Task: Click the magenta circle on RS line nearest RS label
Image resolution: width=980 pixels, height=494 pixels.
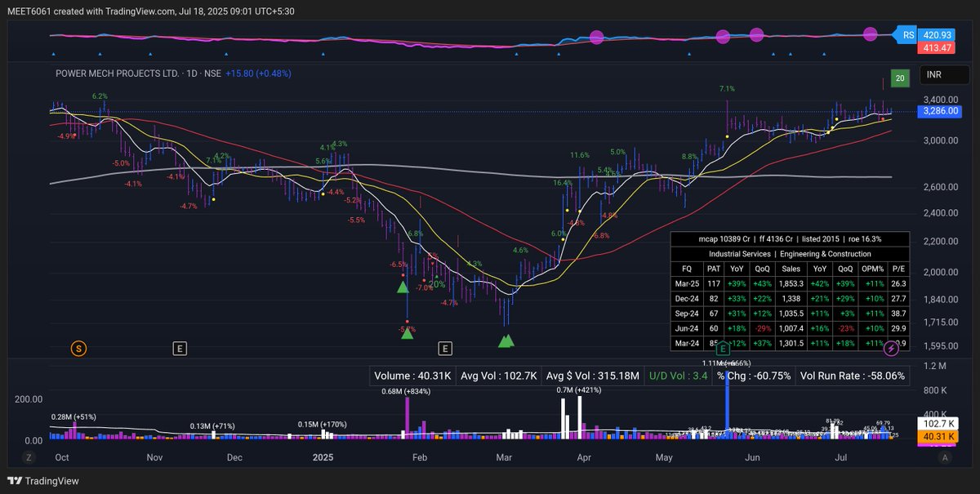Action: (871, 34)
